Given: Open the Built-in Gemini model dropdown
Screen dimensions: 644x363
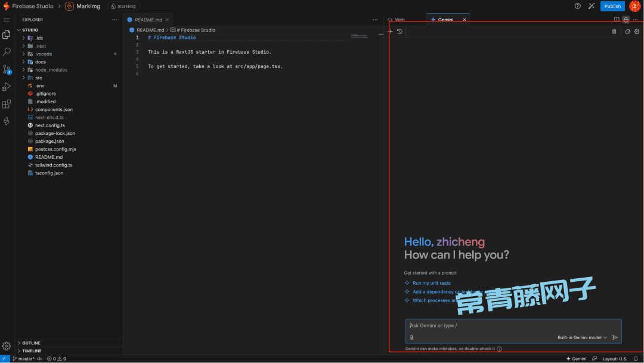Looking at the screenshot, I should click(x=582, y=337).
